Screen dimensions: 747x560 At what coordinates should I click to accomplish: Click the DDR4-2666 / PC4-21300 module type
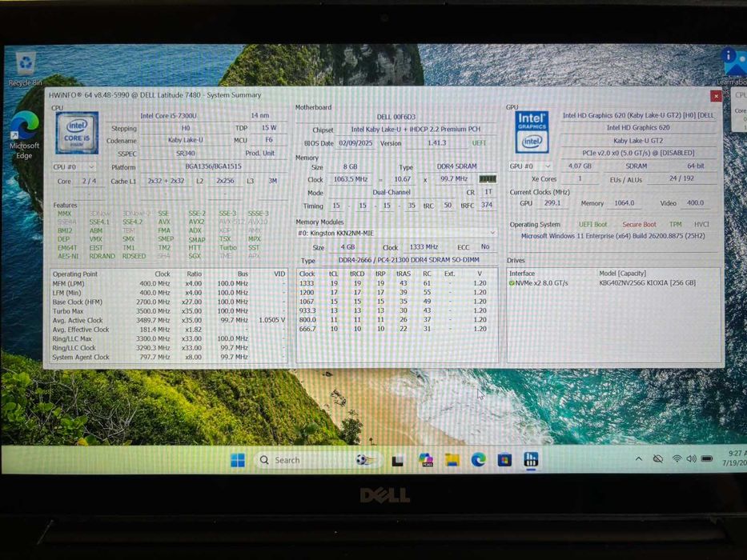click(409, 260)
